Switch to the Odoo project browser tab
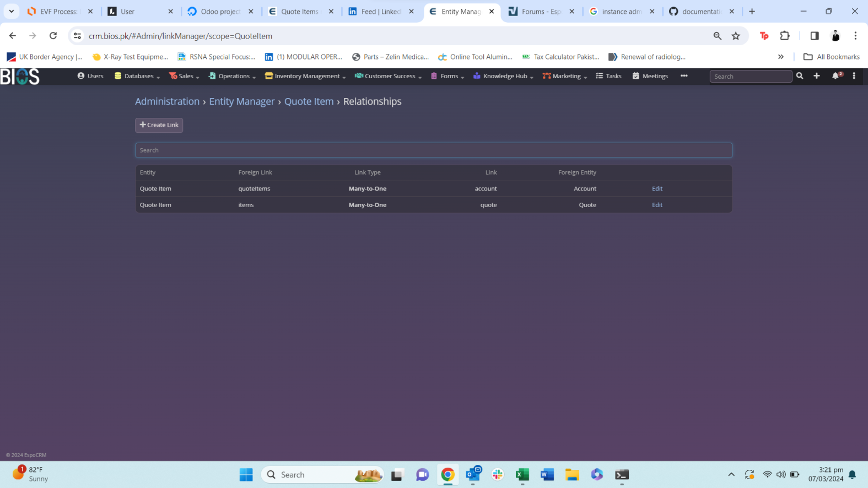The image size is (868, 488). coord(220,12)
